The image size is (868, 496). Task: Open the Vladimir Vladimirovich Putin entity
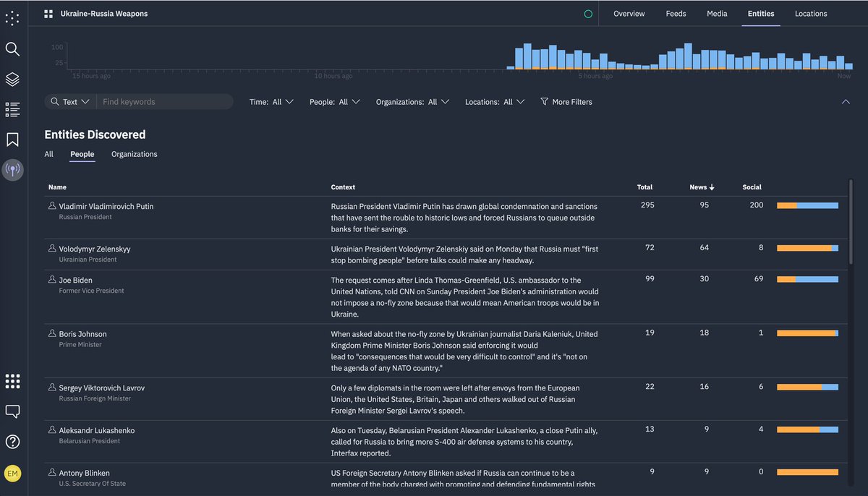106,206
